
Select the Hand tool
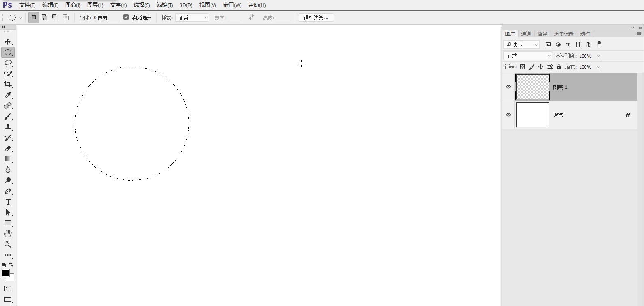click(x=8, y=234)
